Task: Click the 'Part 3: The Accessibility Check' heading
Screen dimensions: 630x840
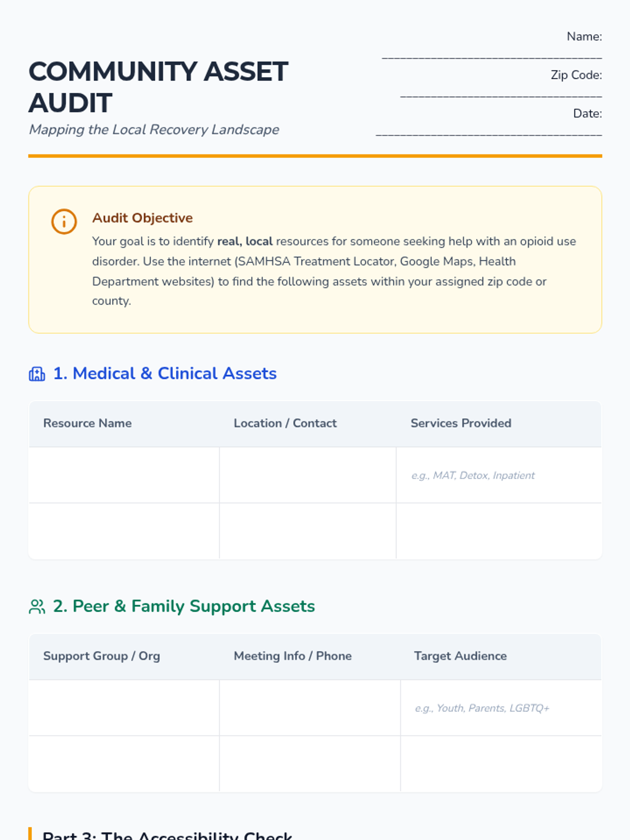Action: point(167,835)
